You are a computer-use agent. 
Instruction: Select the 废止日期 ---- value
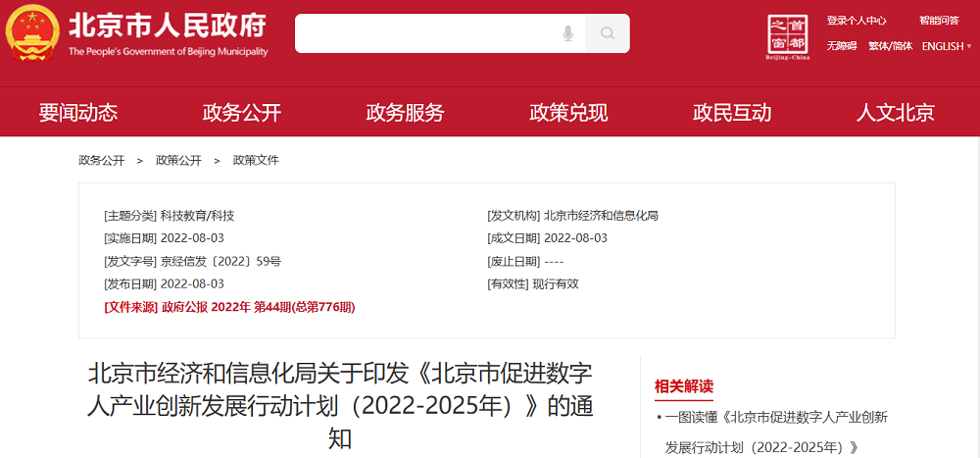554,262
